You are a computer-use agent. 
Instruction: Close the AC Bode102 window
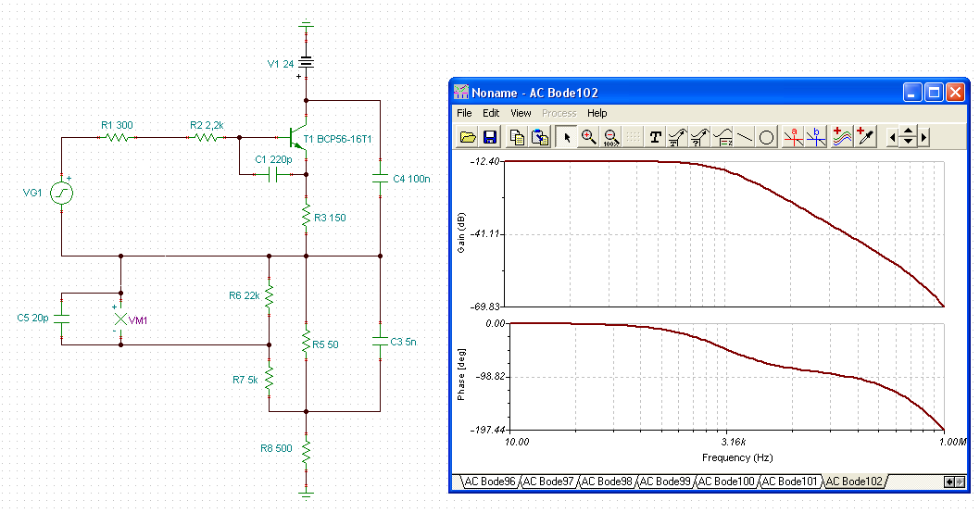pyautogui.click(x=955, y=94)
